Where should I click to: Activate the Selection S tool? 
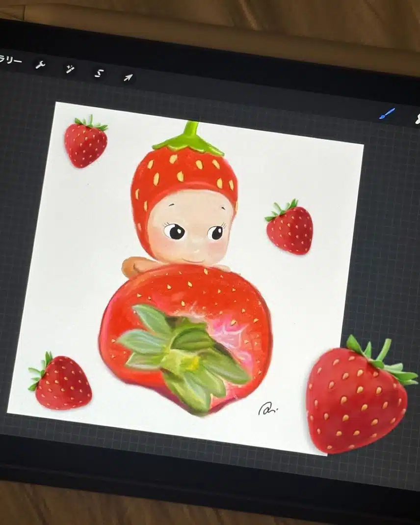(99, 73)
